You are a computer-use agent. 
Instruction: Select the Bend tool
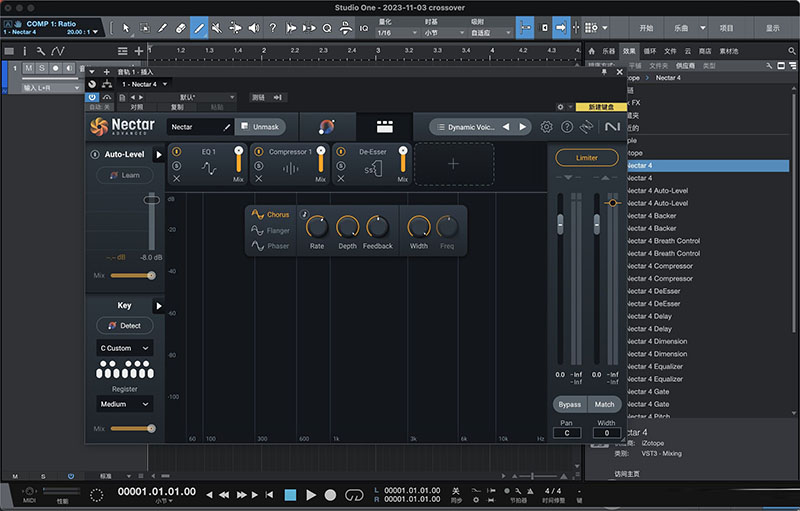(235, 28)
